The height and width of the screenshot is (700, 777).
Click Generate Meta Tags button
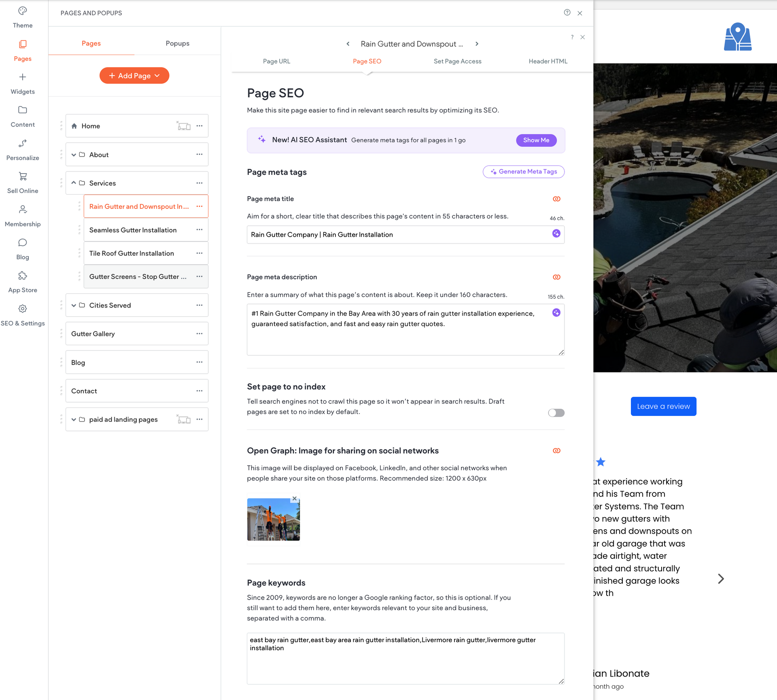pos(524,172)
